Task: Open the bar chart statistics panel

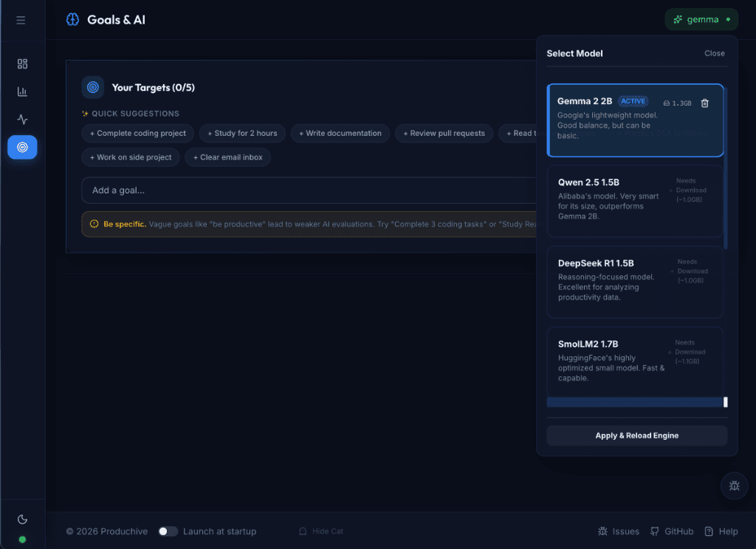Action: coord(22,91)
